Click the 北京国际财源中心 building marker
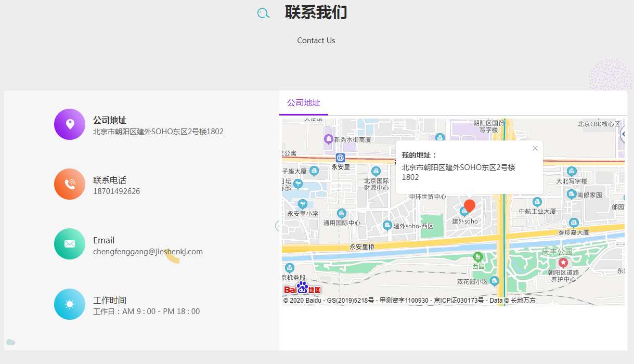This screenshot has width=634, height=364. pyautogui.click(x=376, y=171)
